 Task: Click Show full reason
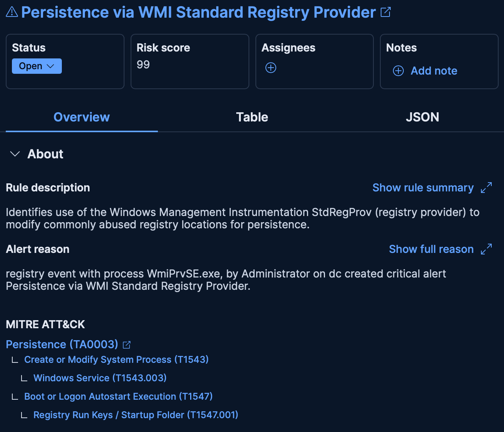431,249
